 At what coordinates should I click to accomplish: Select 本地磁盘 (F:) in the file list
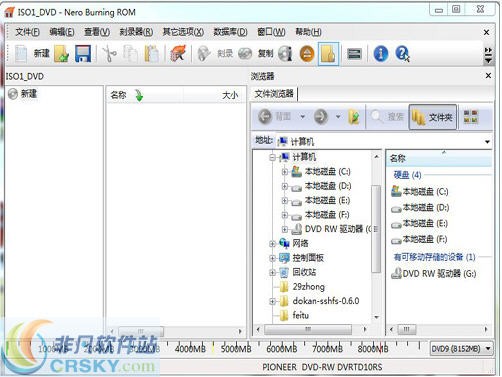pyautogui.click(x=419, y=239)
